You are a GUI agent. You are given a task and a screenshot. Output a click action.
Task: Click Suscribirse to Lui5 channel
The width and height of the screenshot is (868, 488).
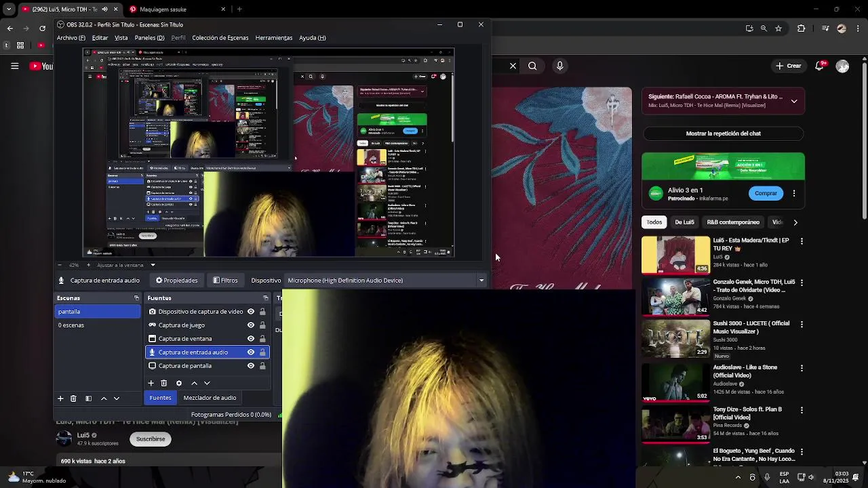[x=151, y=439]
